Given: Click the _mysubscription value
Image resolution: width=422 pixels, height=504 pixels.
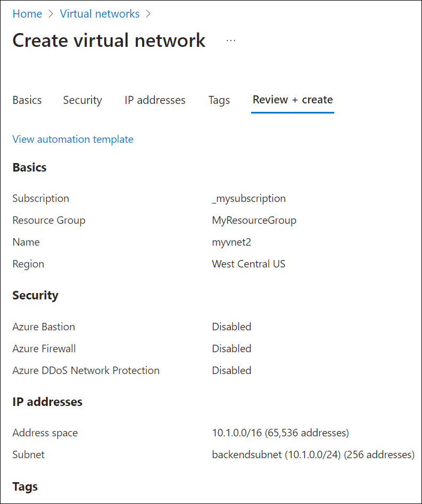Looking at the screenshot, I should pyautogui.click(x=249, y=198).
